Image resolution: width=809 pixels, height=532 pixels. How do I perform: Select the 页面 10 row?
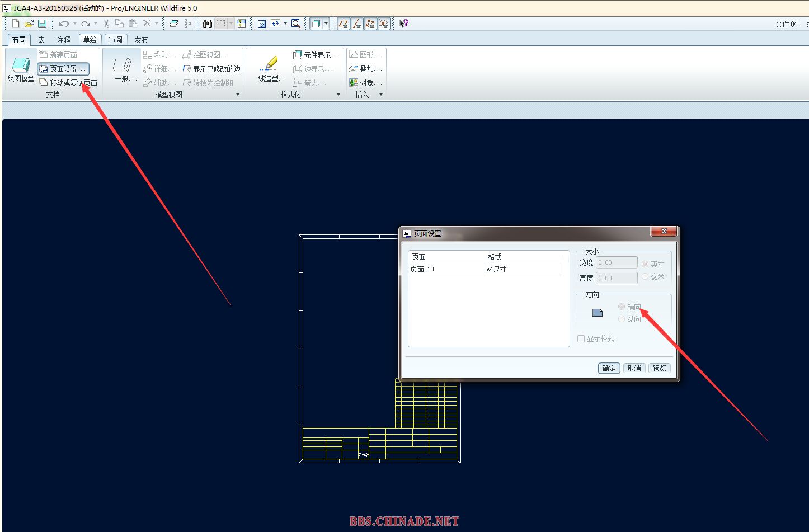[x=485, y=269]
